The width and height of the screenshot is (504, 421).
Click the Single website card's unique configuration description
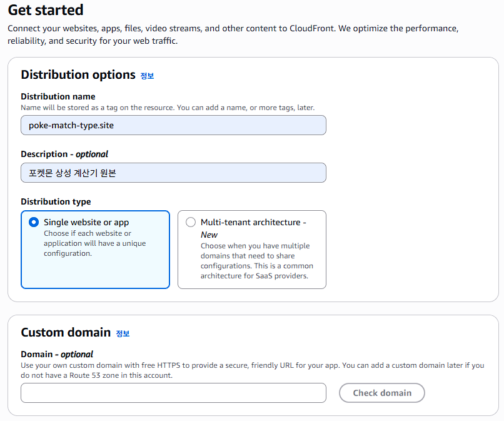click(95, 243)
